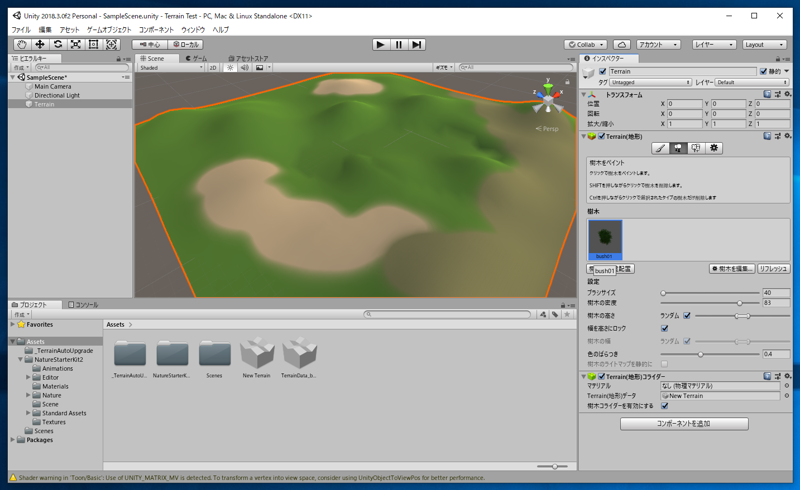Image resolution: width=800 pixels, height=490 pixels.
Task: Select the combined Transform tool
Action: (x=111, y=44)
